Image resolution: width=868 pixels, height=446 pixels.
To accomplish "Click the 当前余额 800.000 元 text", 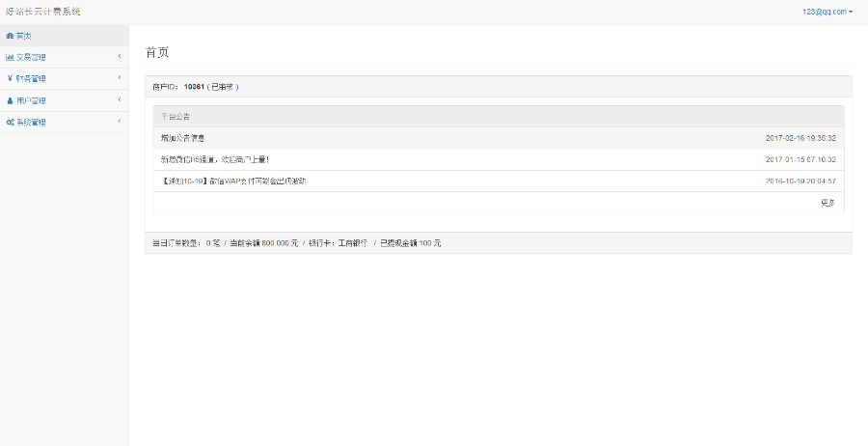I will click(x=264, y=243).
